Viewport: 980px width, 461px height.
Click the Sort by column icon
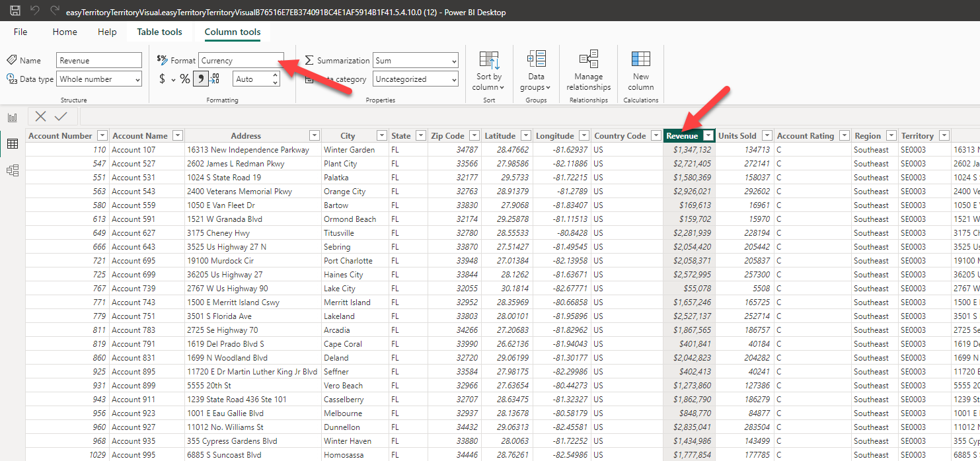pos(488,68)
